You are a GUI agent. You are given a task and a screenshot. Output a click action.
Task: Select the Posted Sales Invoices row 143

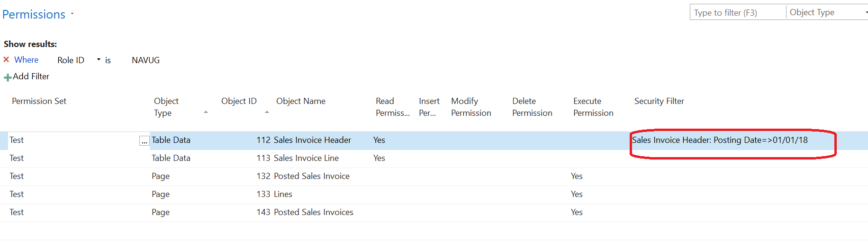coord(434,212)
